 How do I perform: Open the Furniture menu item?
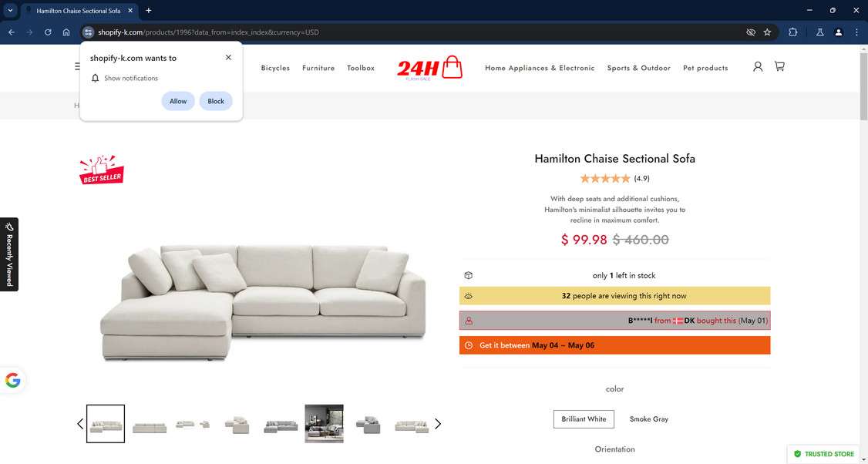[318, 68]
